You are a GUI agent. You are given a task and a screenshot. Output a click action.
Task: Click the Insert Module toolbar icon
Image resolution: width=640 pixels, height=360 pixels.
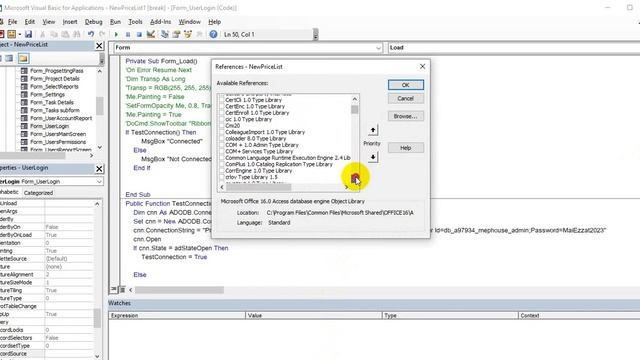point(11,35)
